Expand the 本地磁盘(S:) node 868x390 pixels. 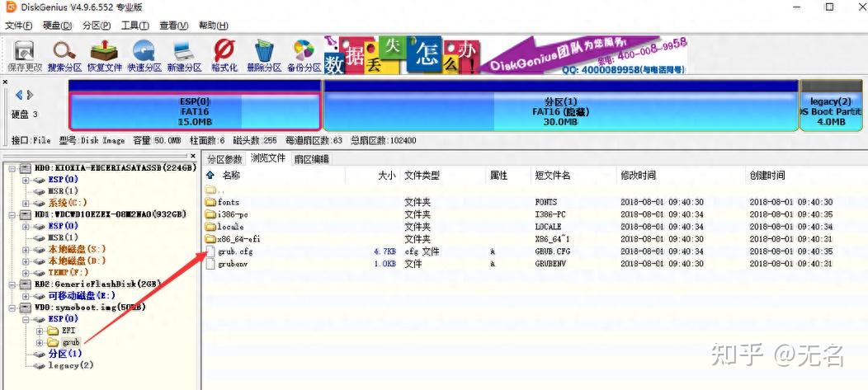(26, 250)
